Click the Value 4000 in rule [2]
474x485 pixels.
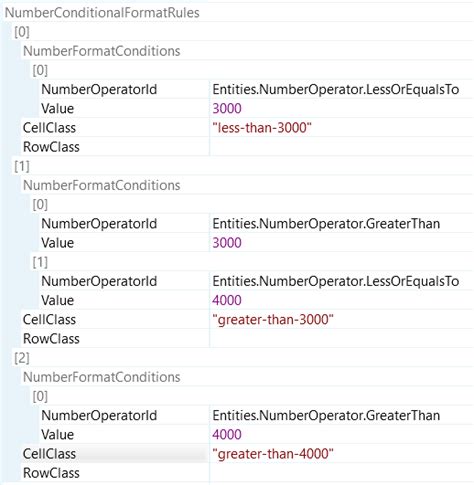click(227, 435)
